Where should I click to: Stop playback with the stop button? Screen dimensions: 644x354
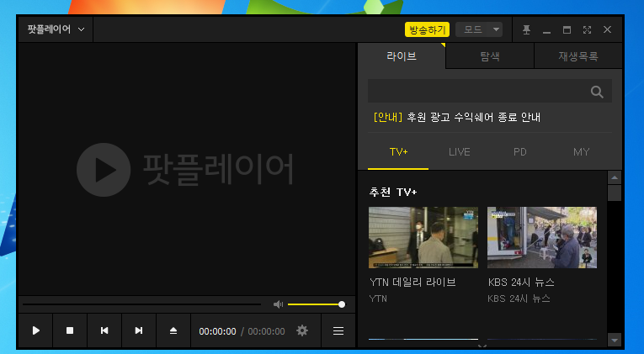tap(70, 330)
